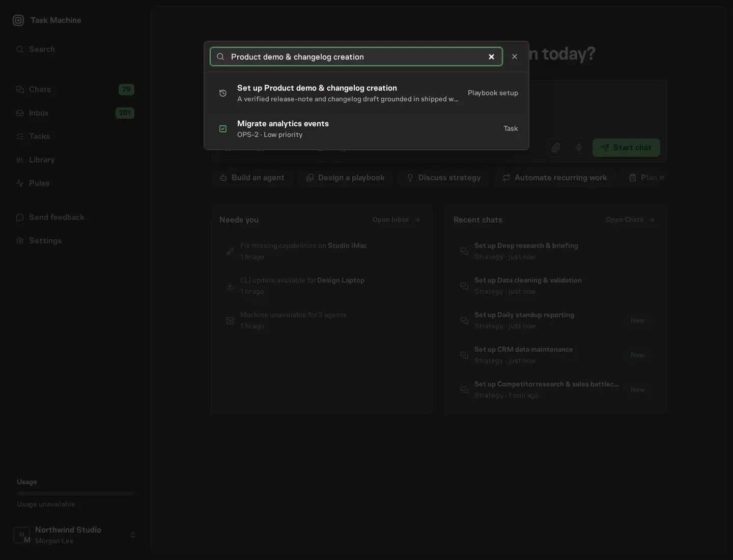The image size is (733, 560).
Task: Expand more suggestions with the double-chevron
Action: click(x=662, y=178)
